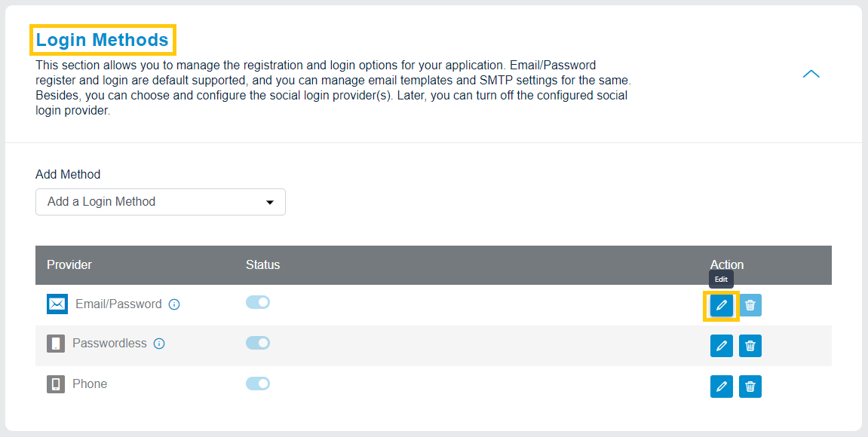Click the Edit tooltip label
Viewport: 868px width, 437px height.
click(x=721, y=279)
